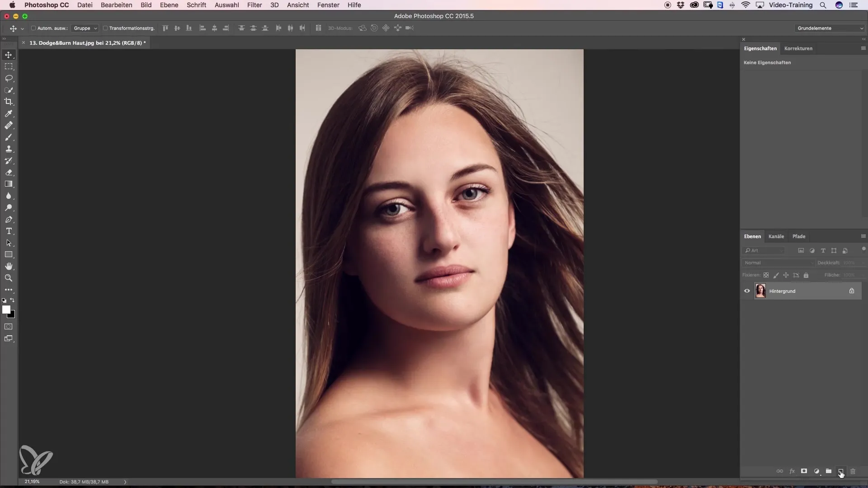The width and height of the screenshot is (868, 488).
Task: Toggle the Hintergrund layer lock icon
Action: point(852,291)
